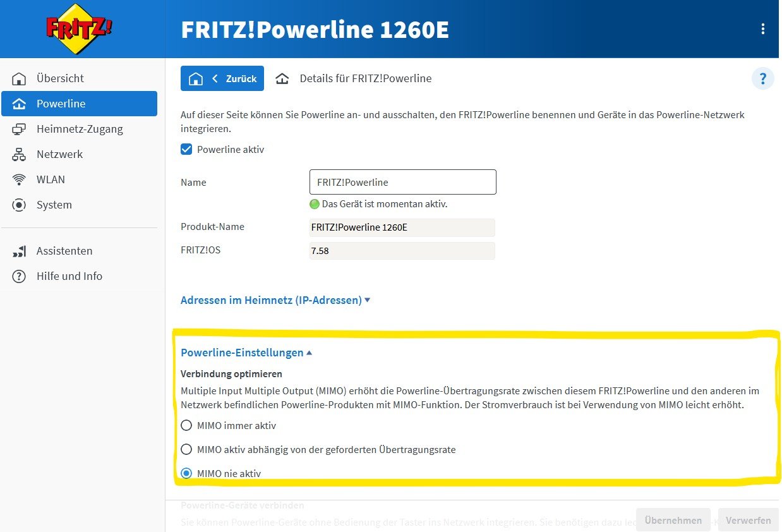This screenshot has height=532, width=782.
Task: Click the green status dot
Action: pos(315,204)
